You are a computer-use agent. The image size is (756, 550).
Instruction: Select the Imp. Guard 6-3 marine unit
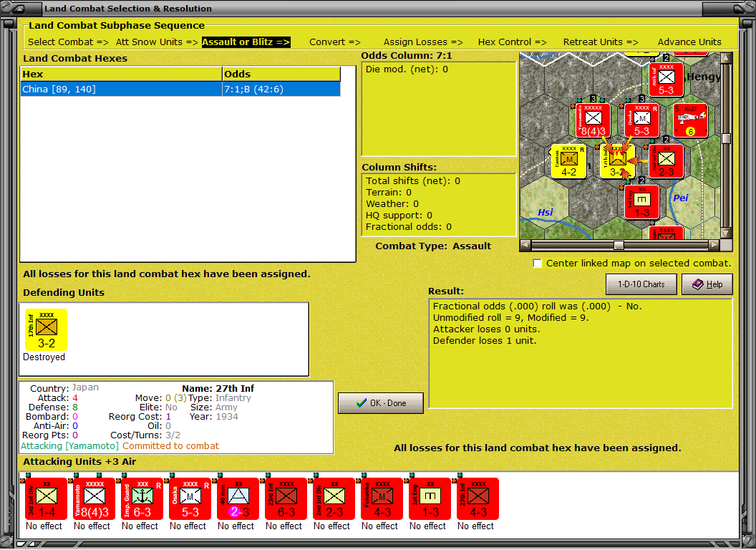click(x=142, y=499)
